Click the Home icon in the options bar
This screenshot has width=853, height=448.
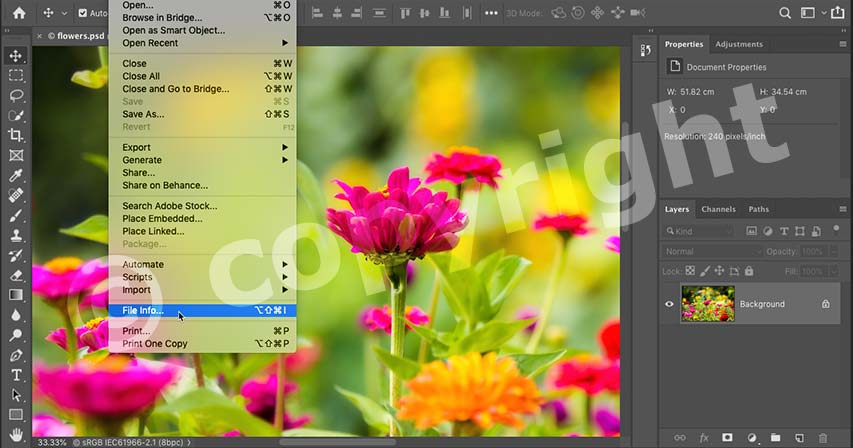pos(18,13)
